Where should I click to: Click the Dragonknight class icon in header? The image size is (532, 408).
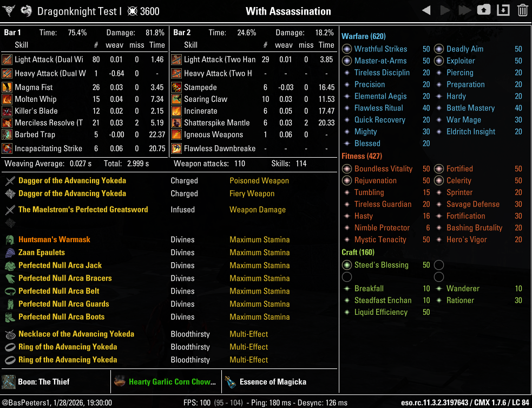[26, 11]
